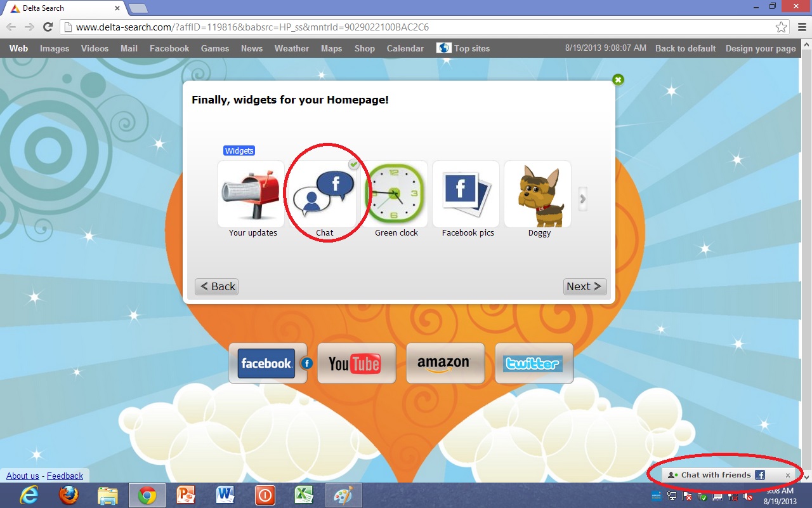The width and height of the screenshot is (812, 508).
Task: Open the Feedback link
Action: coord(65,476)
